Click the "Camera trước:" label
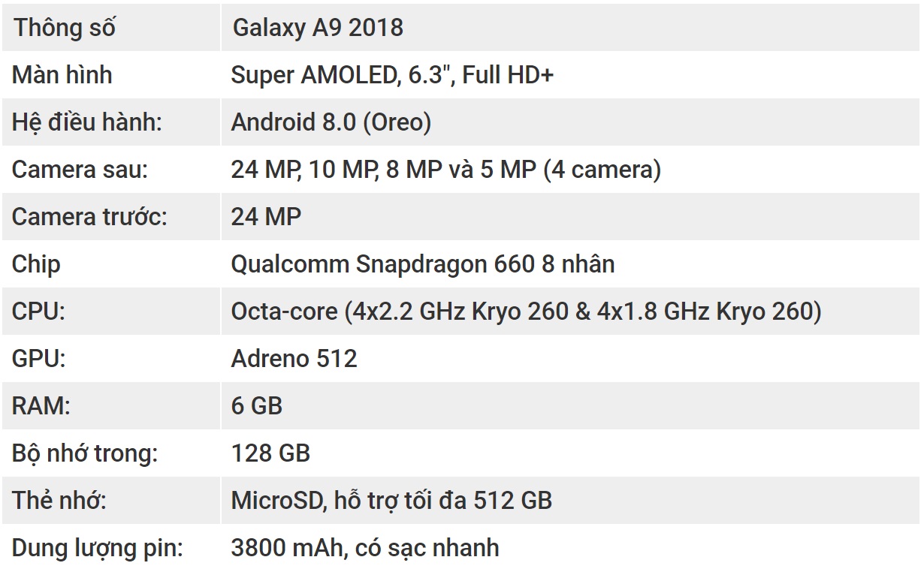924x575 pixels. 89,217
